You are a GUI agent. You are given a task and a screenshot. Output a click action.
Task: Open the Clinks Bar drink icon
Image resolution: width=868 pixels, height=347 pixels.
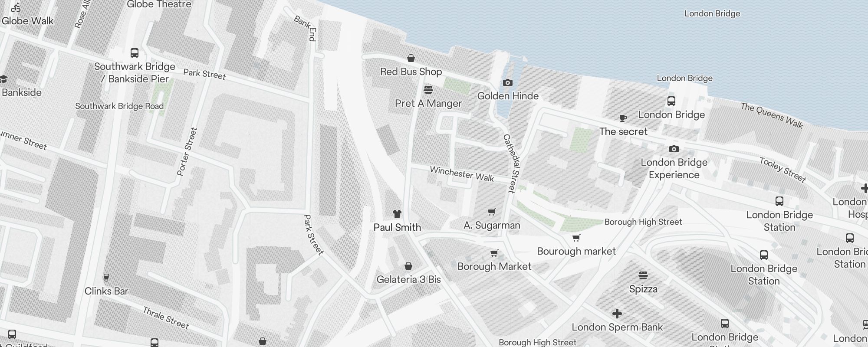pos(106,278)
